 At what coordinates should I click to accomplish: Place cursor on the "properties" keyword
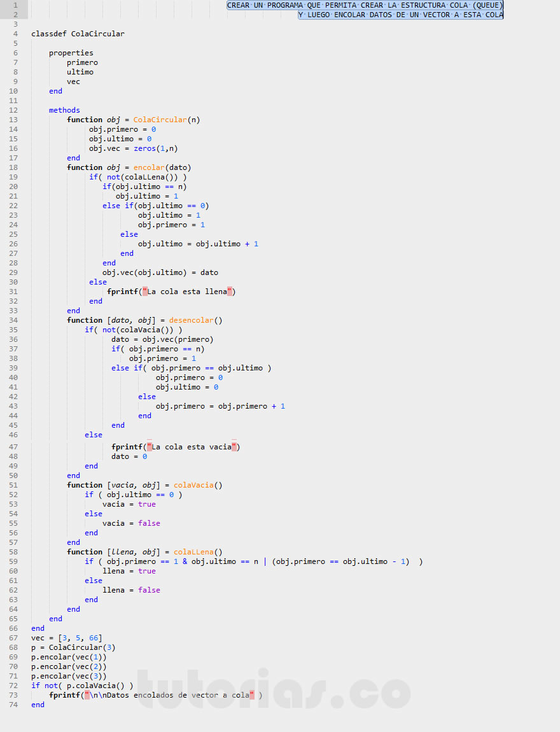click(x=71, y=53)
